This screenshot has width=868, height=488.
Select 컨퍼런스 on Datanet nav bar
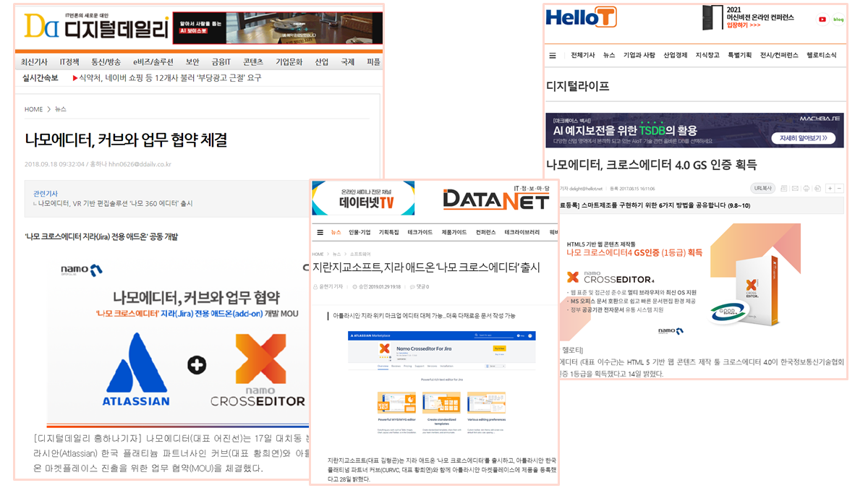(486, 232)
